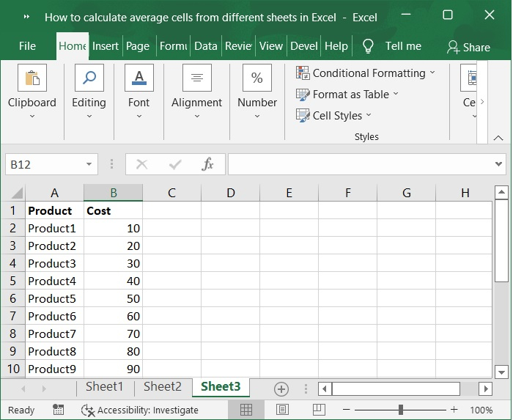Click the zoom slider handle

[401, 410]
